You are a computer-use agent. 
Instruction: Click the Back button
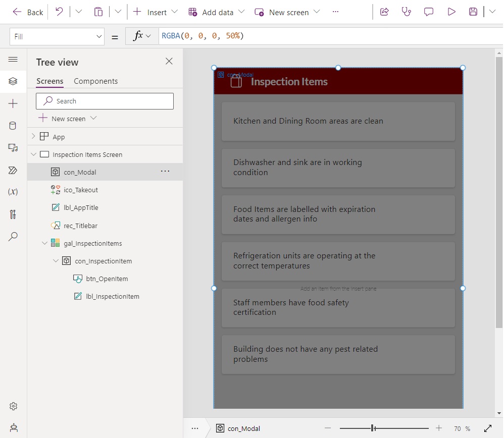[28, 12]
